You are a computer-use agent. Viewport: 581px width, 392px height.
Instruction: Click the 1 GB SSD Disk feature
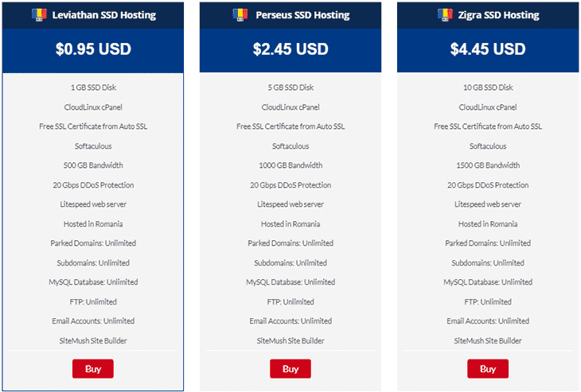click(x=93, y=87)
